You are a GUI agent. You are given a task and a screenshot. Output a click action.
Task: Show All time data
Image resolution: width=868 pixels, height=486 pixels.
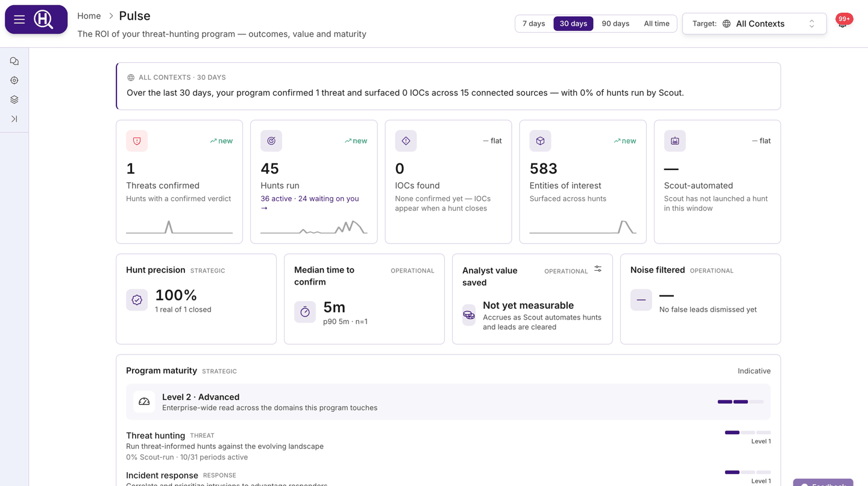click(656, 24)
